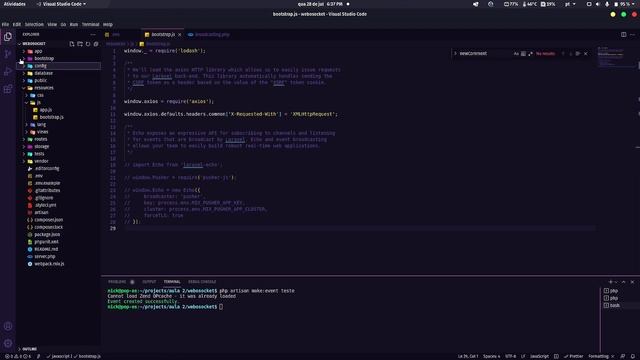Close the Find widget
This screenshot has width=640, height=360.
click(586, 53)
